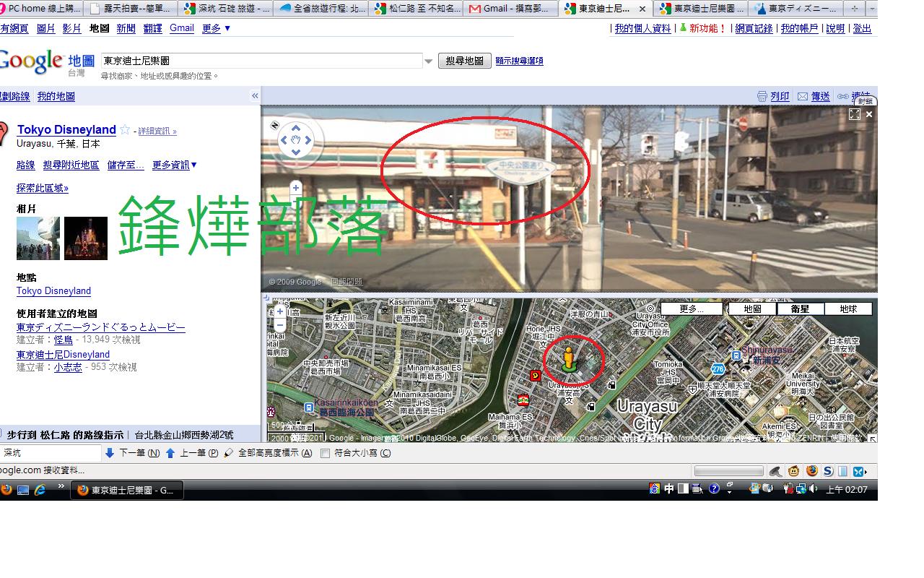Image resolution: width=924 pixels, height=578 pixels.
Task: Click the 搜尋附近地區 link
Action: click(x=71, y=165)
